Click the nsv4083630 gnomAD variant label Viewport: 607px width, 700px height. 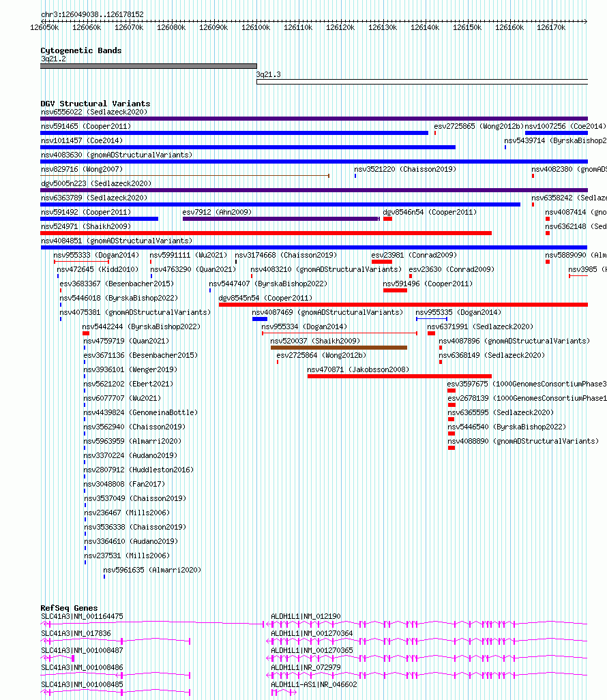pos(117,155)
